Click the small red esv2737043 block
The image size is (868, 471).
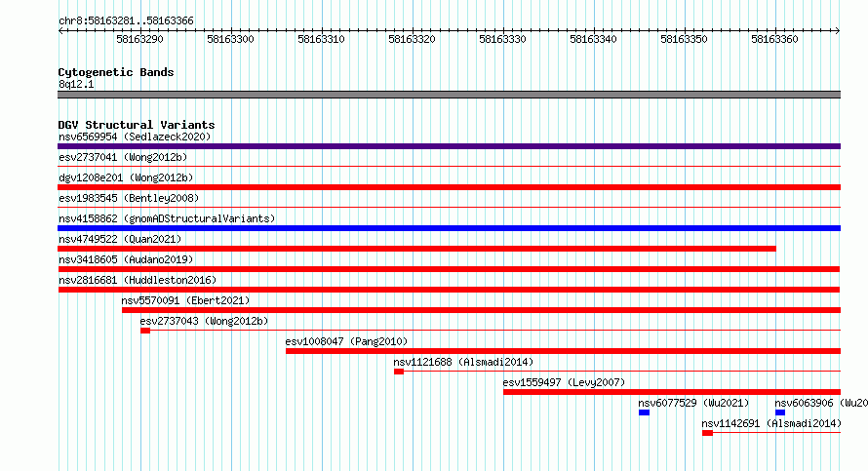coord(145,331)
